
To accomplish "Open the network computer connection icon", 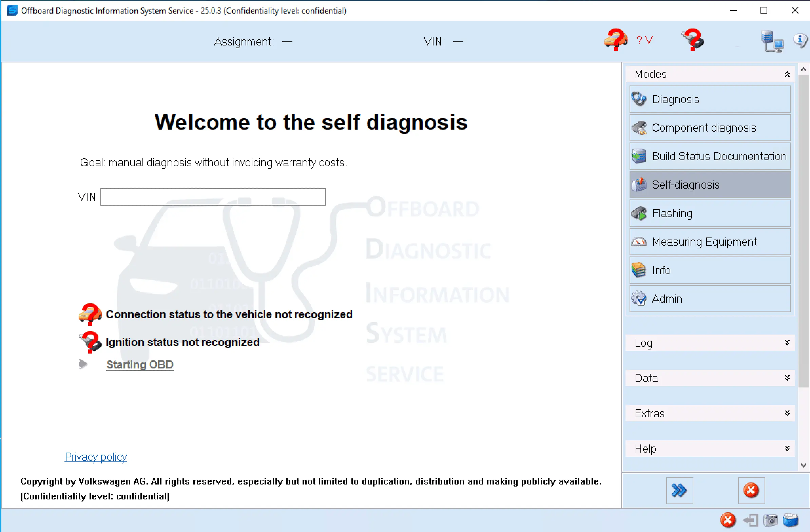I will 772,41.
